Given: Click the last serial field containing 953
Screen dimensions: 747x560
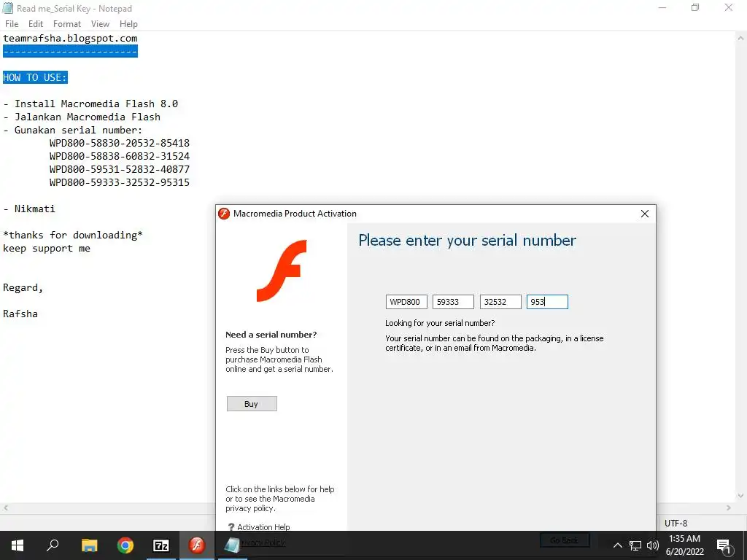Looking at the screenshot, I should (547, 302).
